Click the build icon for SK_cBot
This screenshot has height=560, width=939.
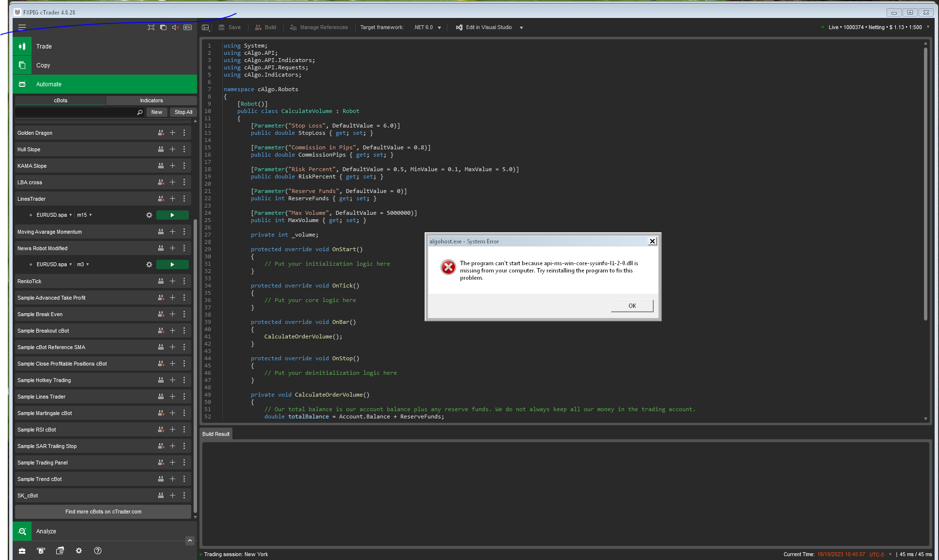click(x=161, y=496)
